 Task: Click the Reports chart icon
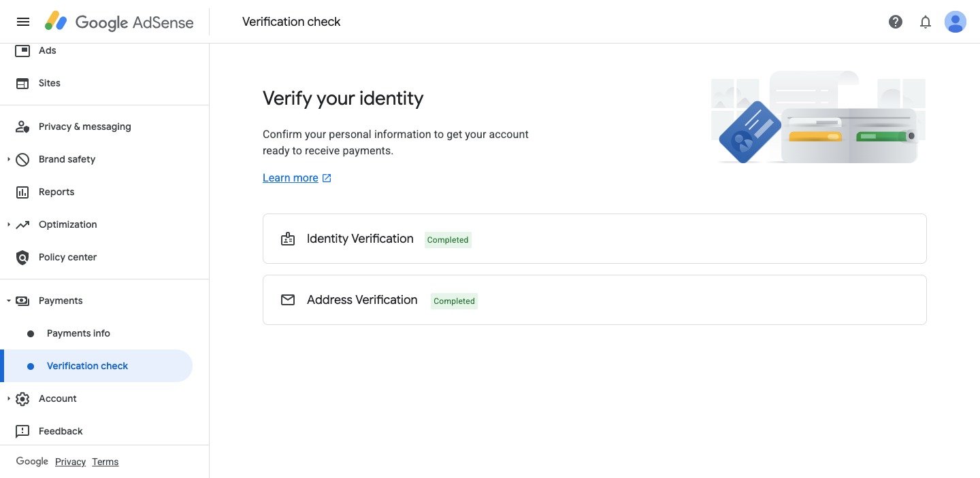tap(22, 192)
